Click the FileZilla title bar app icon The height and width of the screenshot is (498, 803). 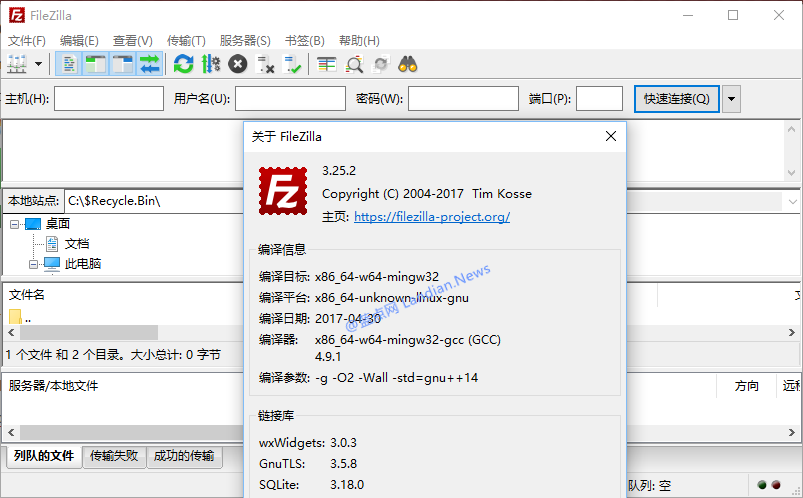click(17, 15)
